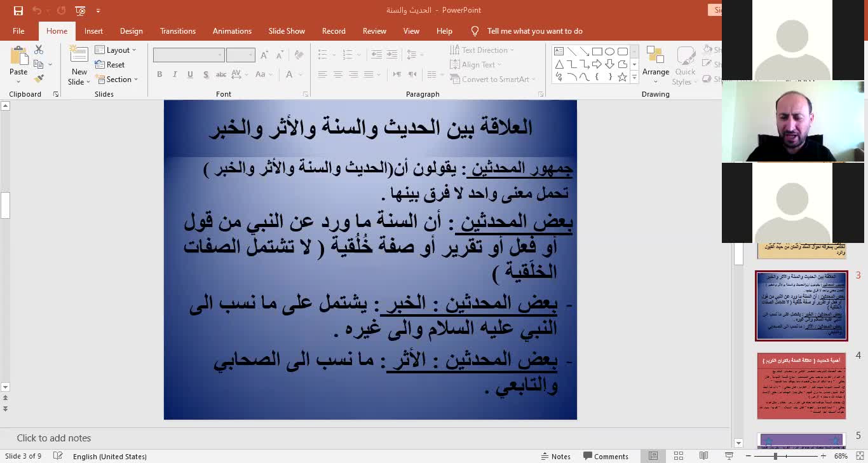
Task: Select the Isosceles Triangle shape
Action: coord(559,64)
